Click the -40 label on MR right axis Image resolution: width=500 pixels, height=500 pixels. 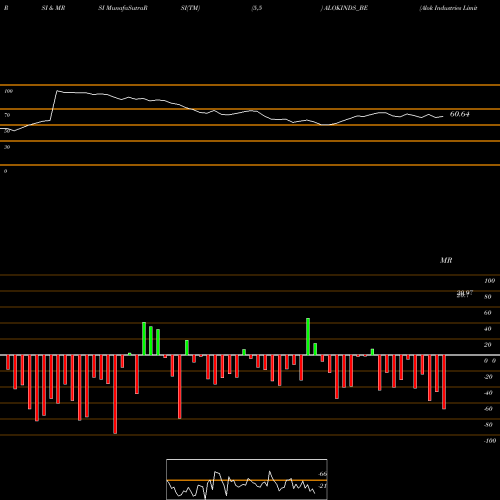click(488, 393)
